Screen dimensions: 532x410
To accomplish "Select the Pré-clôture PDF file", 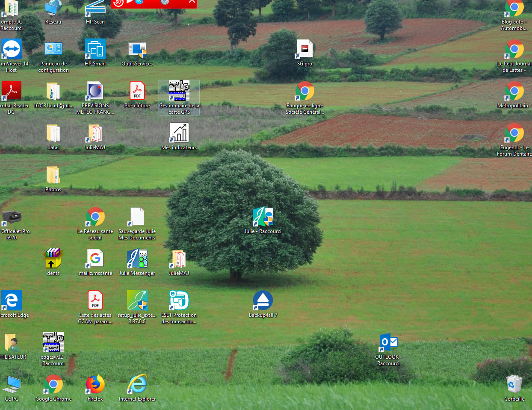I will [137, 91].
